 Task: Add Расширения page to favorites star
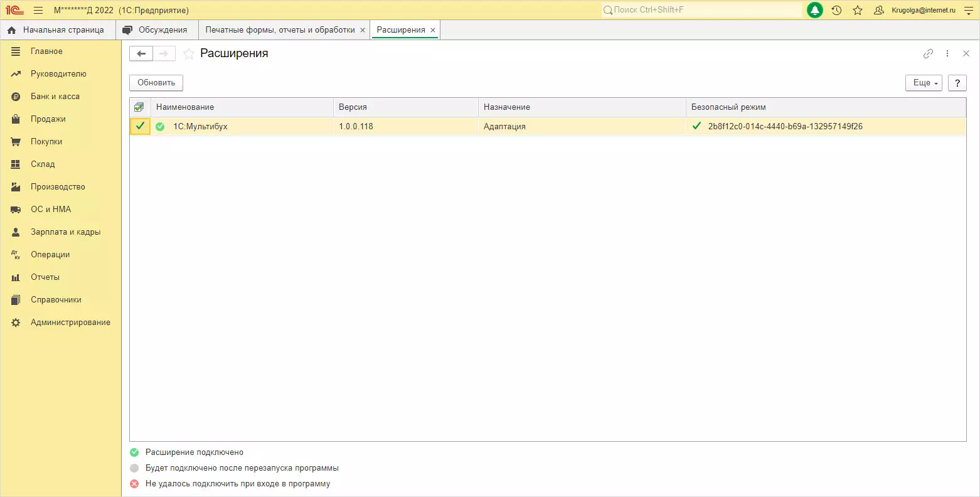click(x=188, y=54)
